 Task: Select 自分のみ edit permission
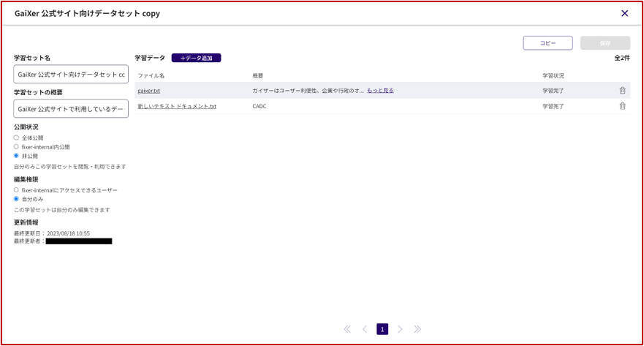[17, 199]
